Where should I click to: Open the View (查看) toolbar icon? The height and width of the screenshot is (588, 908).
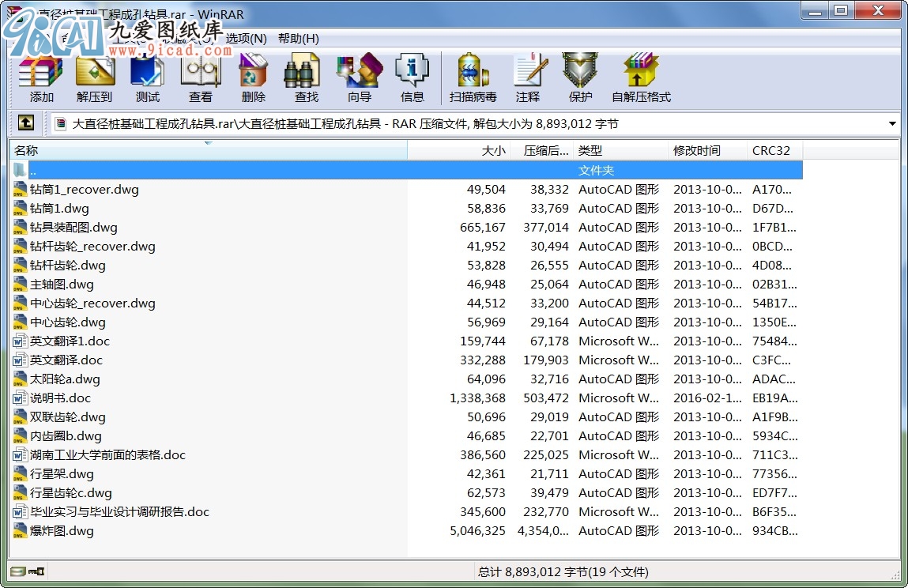201,70
